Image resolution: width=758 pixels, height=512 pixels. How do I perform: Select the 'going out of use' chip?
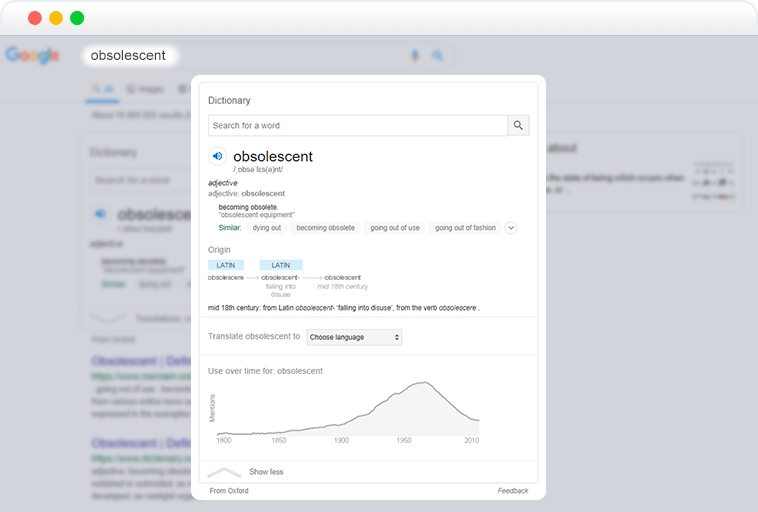pos(395,228)
